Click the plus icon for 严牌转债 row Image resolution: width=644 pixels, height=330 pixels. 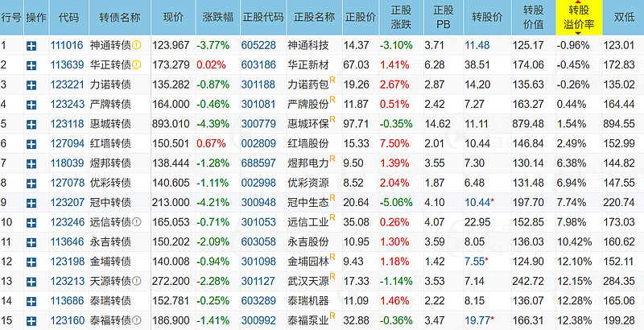point(31,105)
